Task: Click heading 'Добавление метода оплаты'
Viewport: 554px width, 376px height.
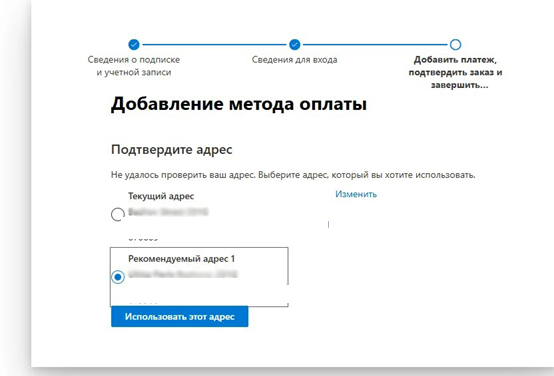Action: [239, 104]
